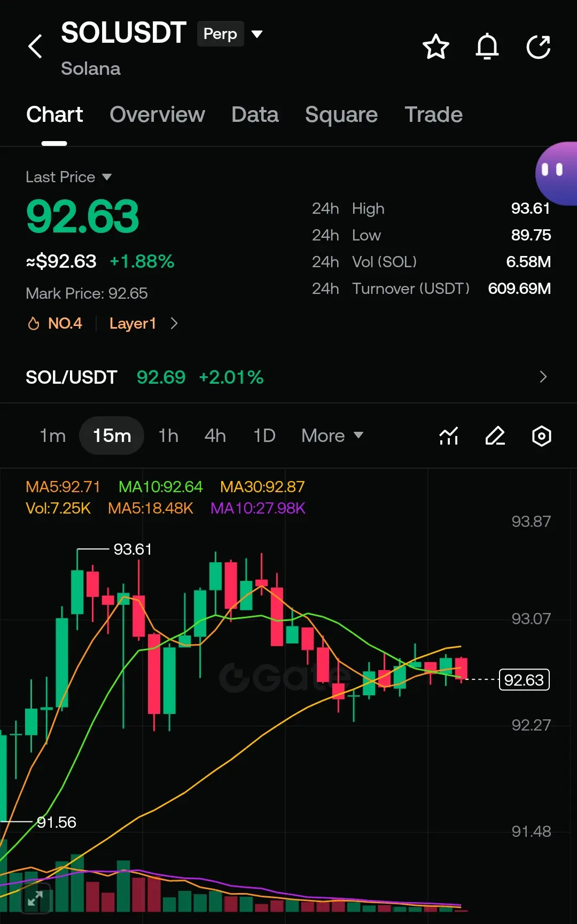This screenshot has width=577, height=924.
Task: Tap the Mark Price: 92.65 label
Action: (x=87, y=293)
